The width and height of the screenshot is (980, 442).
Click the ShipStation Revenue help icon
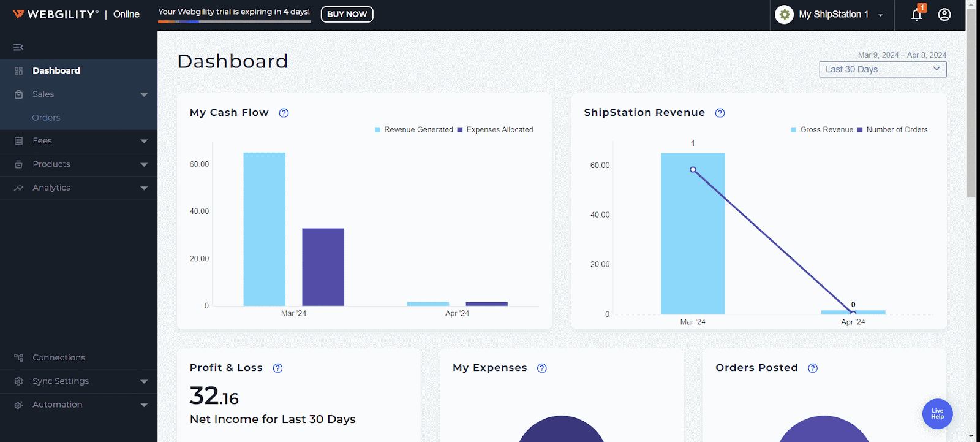point(720,113)
